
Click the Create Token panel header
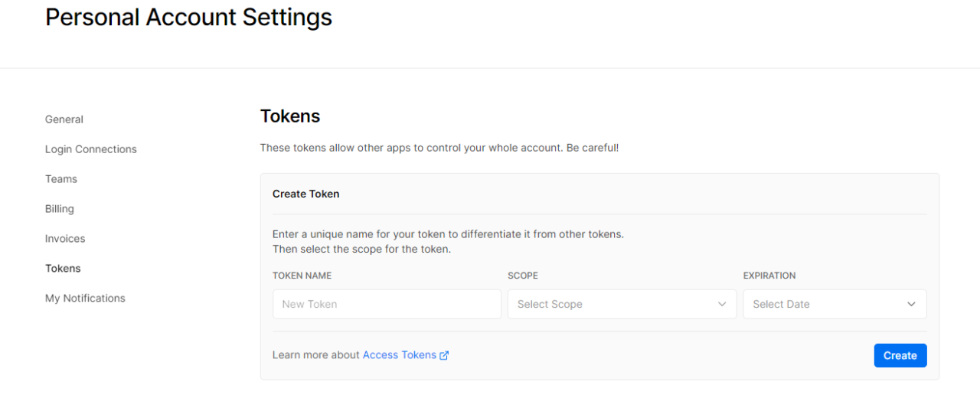point(306,194)
